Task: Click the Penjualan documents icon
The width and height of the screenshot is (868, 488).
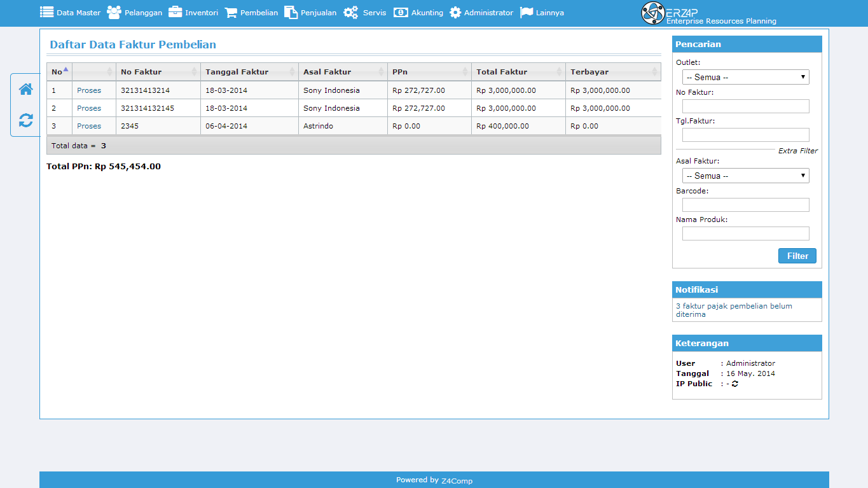Action: coord(291,12)
